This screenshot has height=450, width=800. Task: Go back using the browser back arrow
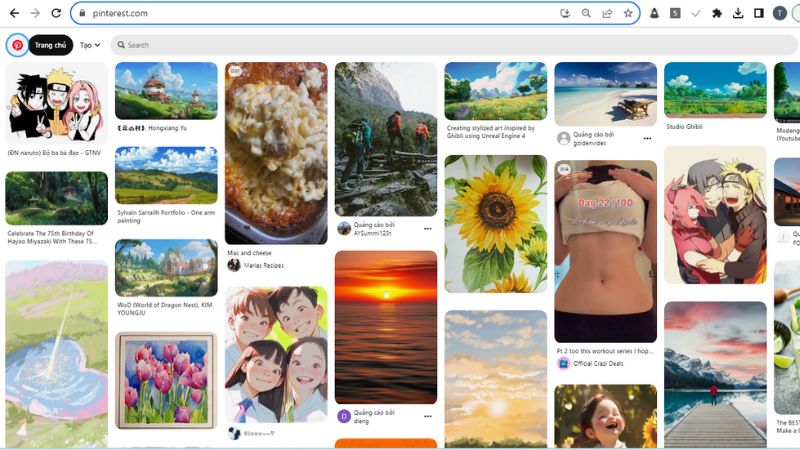coord(14,13)
